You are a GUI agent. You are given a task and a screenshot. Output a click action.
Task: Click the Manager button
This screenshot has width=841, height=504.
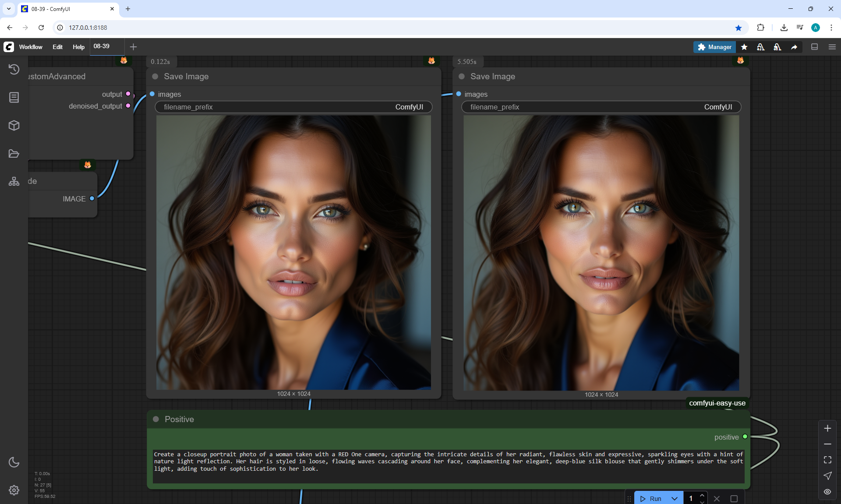(x=714, y=47)
